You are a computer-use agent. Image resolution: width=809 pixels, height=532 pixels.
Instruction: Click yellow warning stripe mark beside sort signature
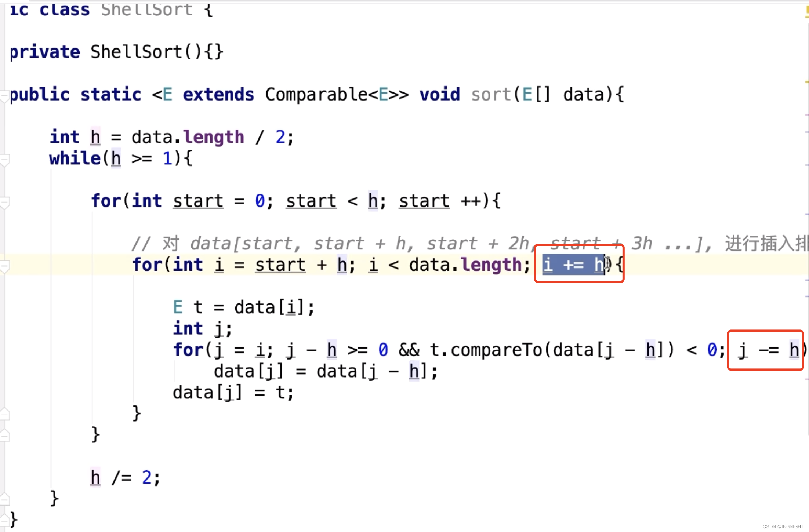(x=807, y=82)
